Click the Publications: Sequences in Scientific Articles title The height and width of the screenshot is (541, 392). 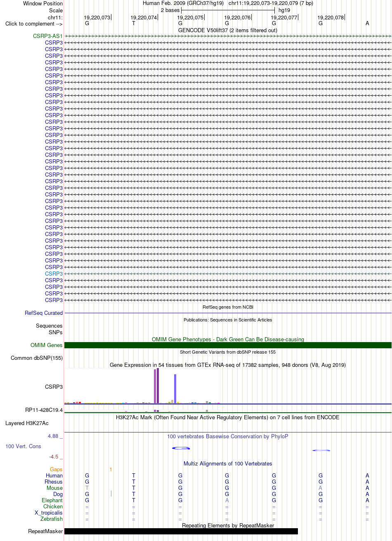point(228,320)
